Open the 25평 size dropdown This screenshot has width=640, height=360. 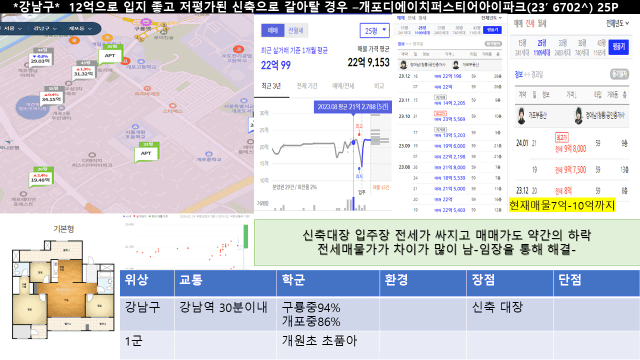pos(374,31)
